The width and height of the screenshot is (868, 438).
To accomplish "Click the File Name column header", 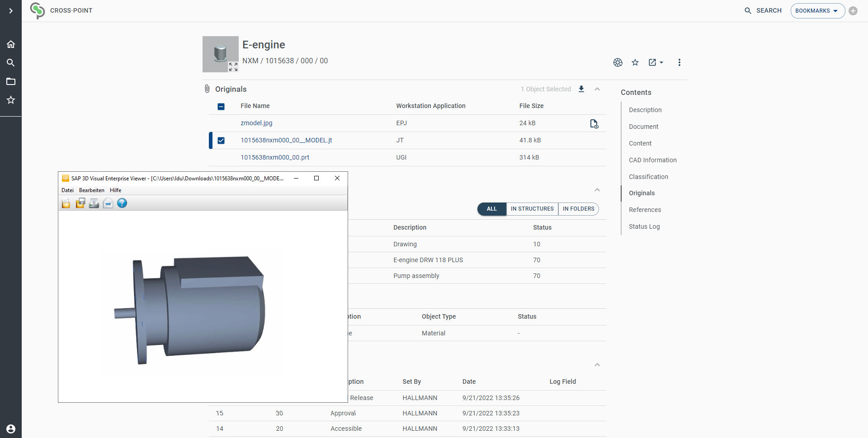I will pyautogui.click(x=255, y=106).
